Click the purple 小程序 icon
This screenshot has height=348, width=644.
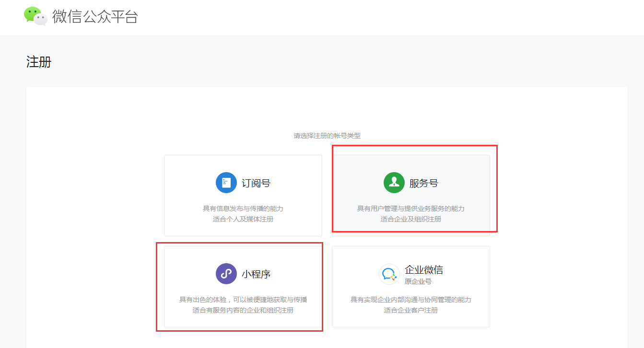[x=226, y=274]
